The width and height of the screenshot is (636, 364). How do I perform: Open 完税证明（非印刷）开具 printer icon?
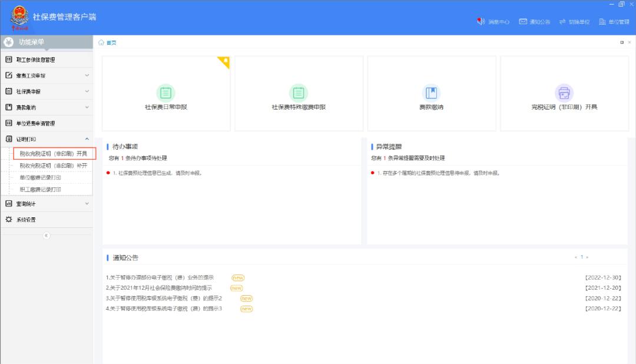pyautogui.click(x=564, y=92)
